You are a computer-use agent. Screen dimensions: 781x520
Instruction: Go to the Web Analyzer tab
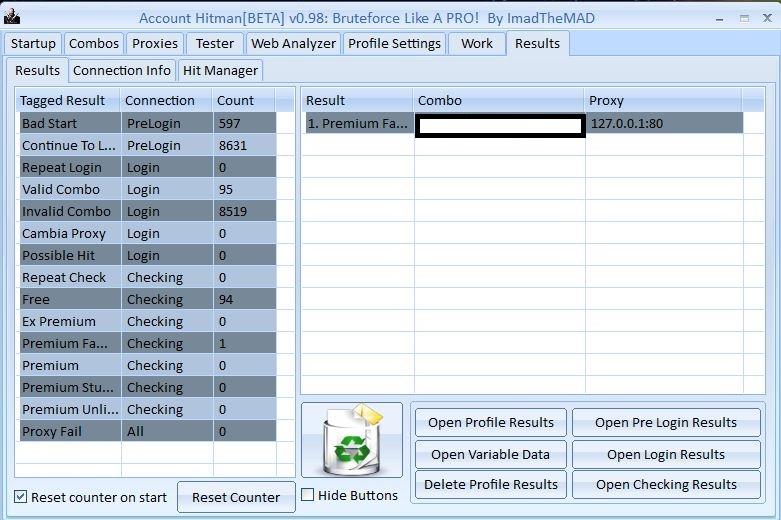[293, 43]
